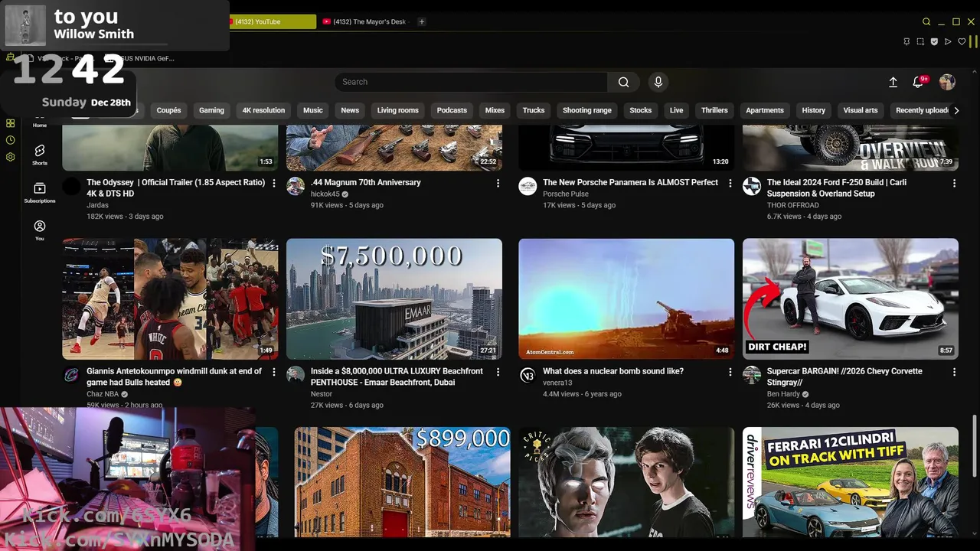
Task: Open Giannis windmill dunk video title
Action: (174, 377)
